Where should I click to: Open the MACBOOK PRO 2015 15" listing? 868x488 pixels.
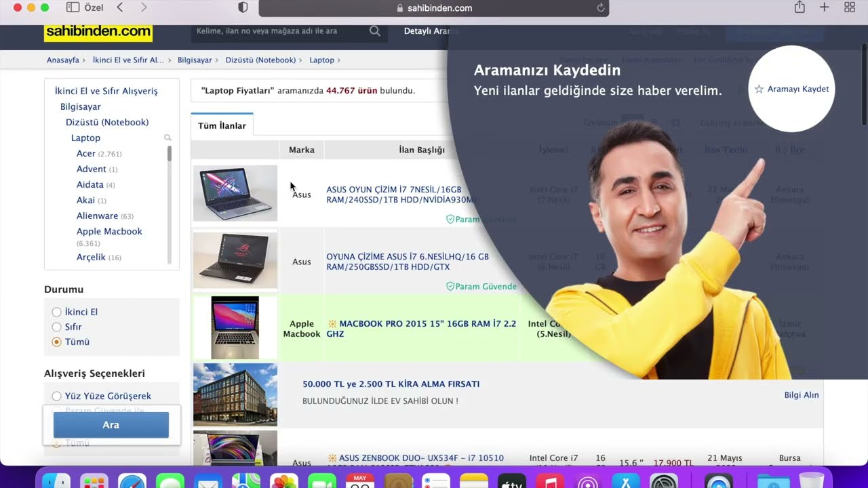(x=421, y=329)
